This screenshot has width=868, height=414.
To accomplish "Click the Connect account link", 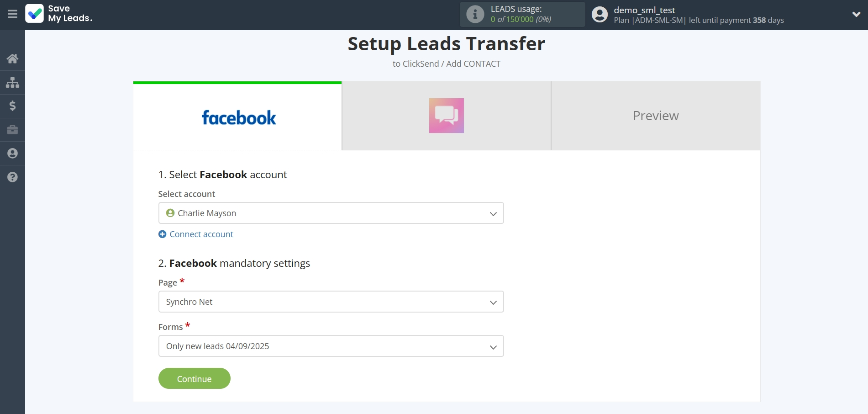I will (x=201, y=234).
